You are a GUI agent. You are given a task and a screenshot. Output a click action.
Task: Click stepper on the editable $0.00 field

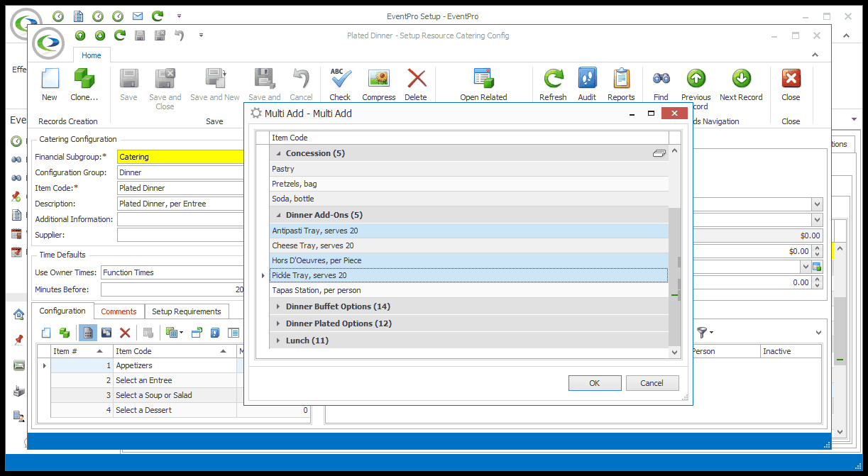[x=816, y=251]
